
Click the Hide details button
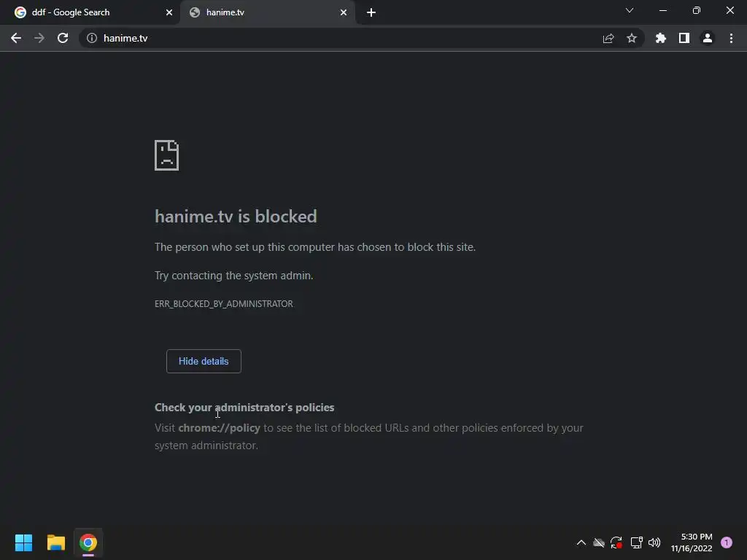point(204,361)
